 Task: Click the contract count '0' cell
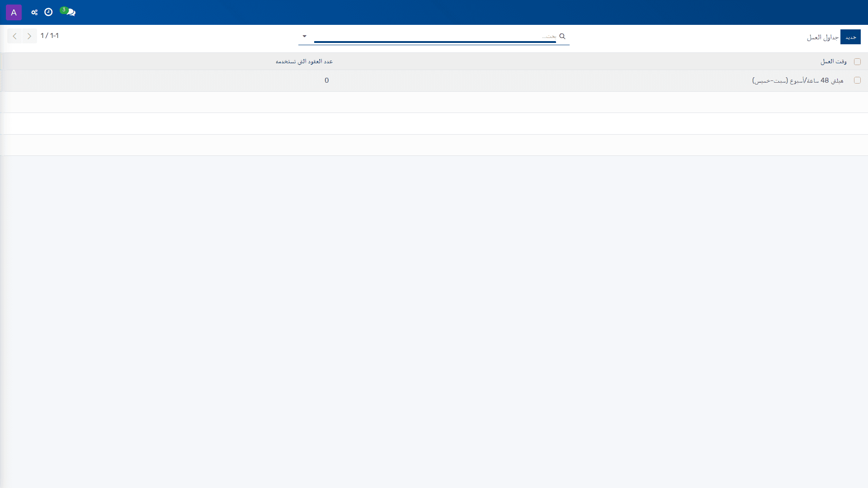(326, 80)
